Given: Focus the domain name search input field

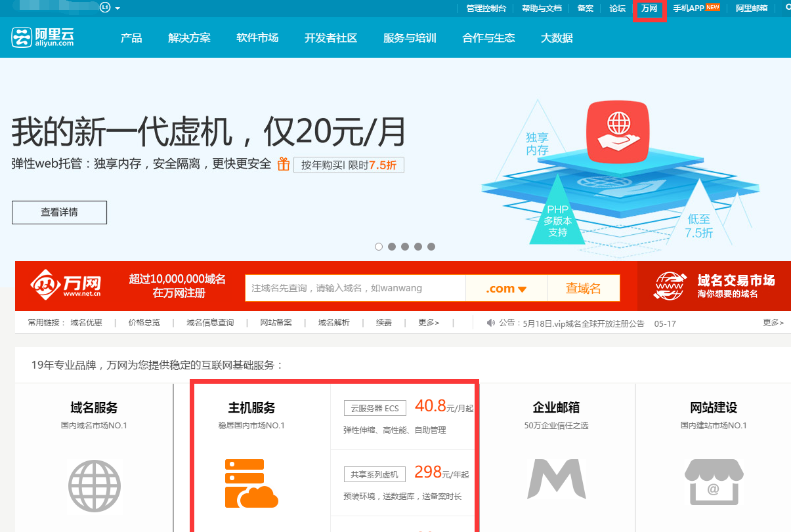Looking at the screenshot, I should tap(355, 289).
